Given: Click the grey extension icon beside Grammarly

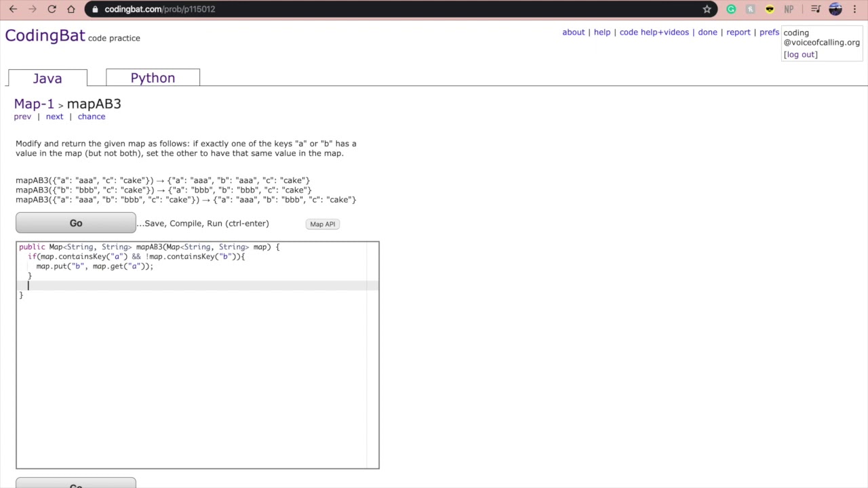Looking at the screenshot, I should click(750, 9).
